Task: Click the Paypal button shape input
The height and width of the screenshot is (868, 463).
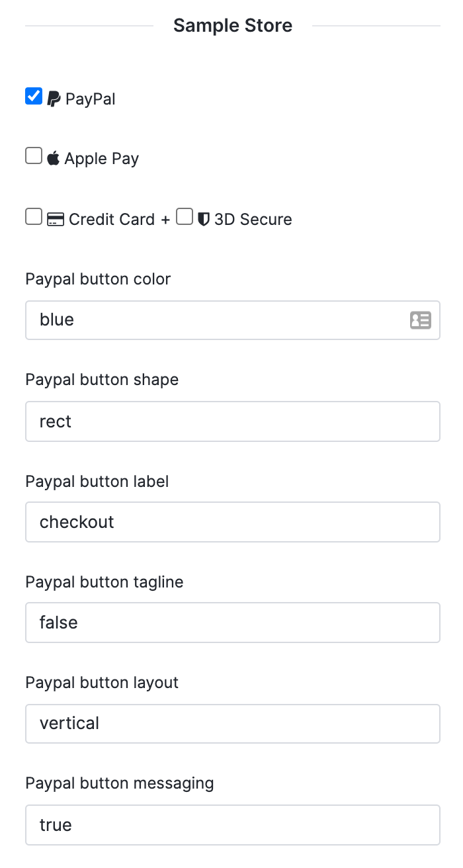Action: (233, 421)
